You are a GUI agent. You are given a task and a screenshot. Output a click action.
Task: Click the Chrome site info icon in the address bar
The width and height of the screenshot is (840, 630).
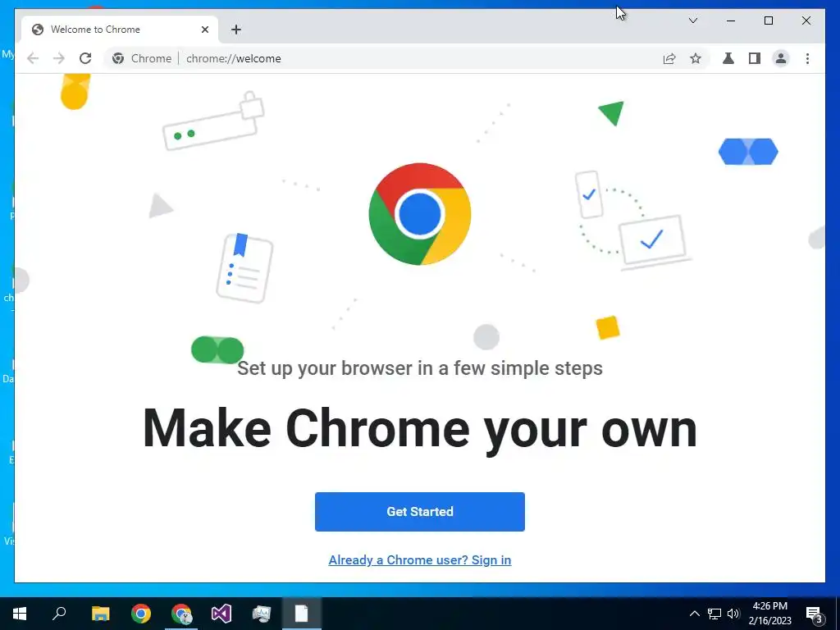[118, 58]
